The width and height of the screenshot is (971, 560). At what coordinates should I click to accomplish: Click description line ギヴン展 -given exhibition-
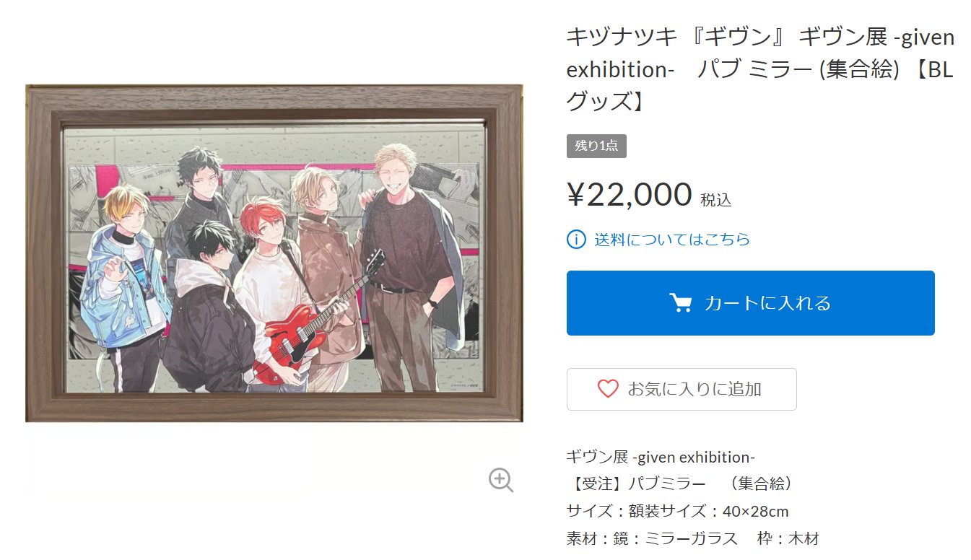[x=661, y=457]
